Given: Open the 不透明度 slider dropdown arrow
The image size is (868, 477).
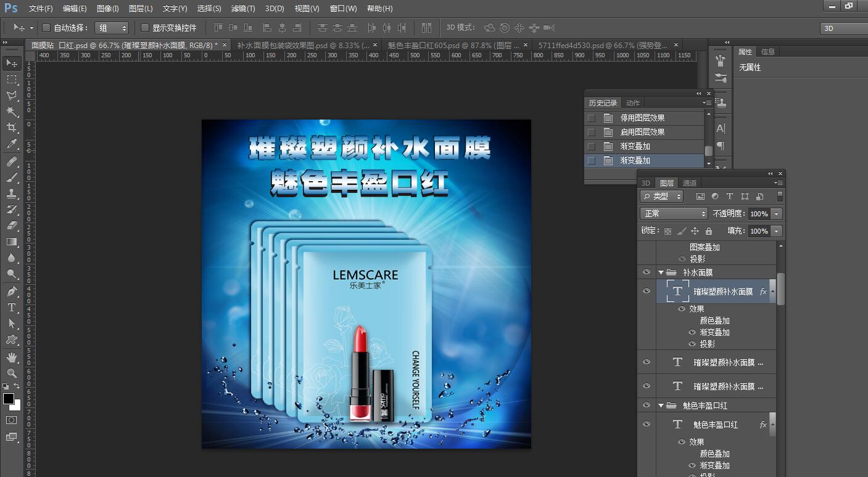Looking at the screenshot, I should 777,214.
